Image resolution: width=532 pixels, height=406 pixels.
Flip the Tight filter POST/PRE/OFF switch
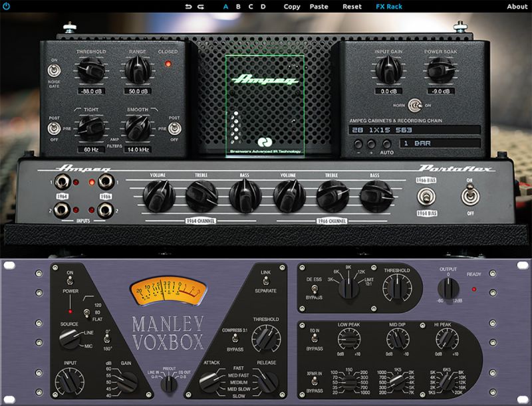[x=54, y=129]
